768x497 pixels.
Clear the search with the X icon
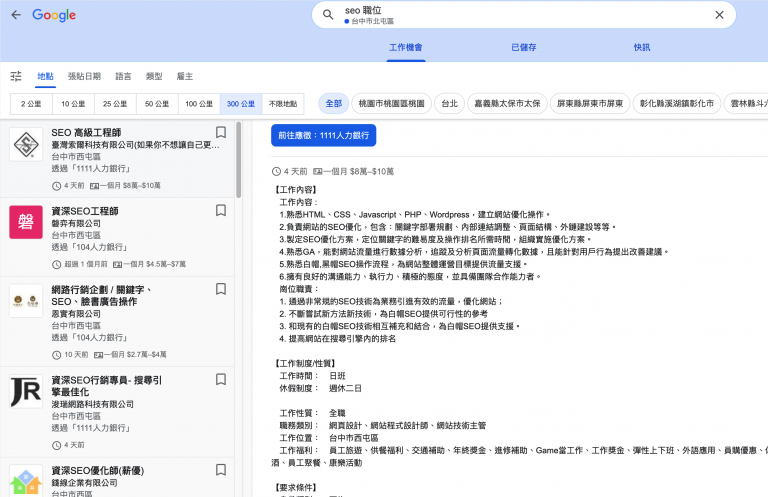719,15
